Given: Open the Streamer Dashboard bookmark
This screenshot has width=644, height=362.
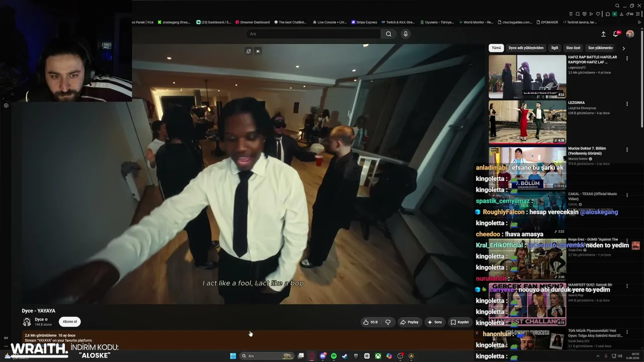Looking at the screenshot, I should click(252, 22).
